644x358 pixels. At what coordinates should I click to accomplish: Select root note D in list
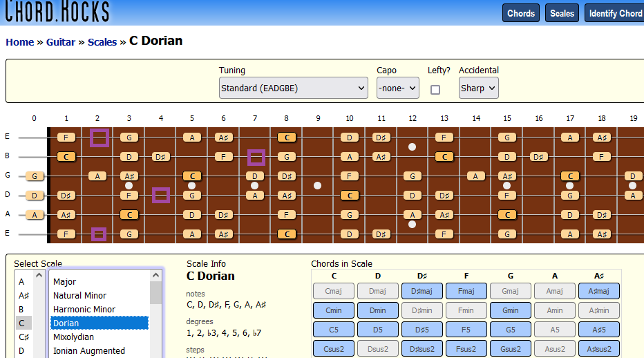point(23,350)
